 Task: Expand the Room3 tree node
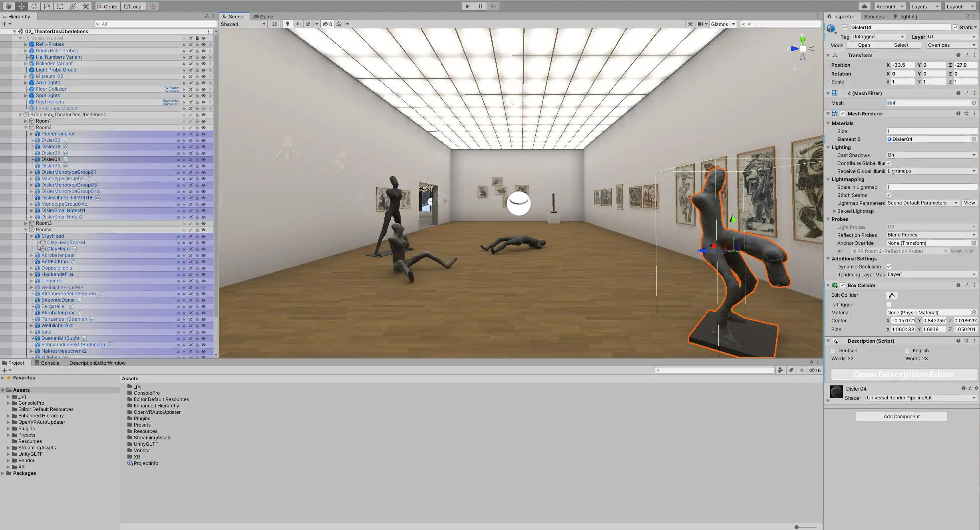click(x=26, y=223)
